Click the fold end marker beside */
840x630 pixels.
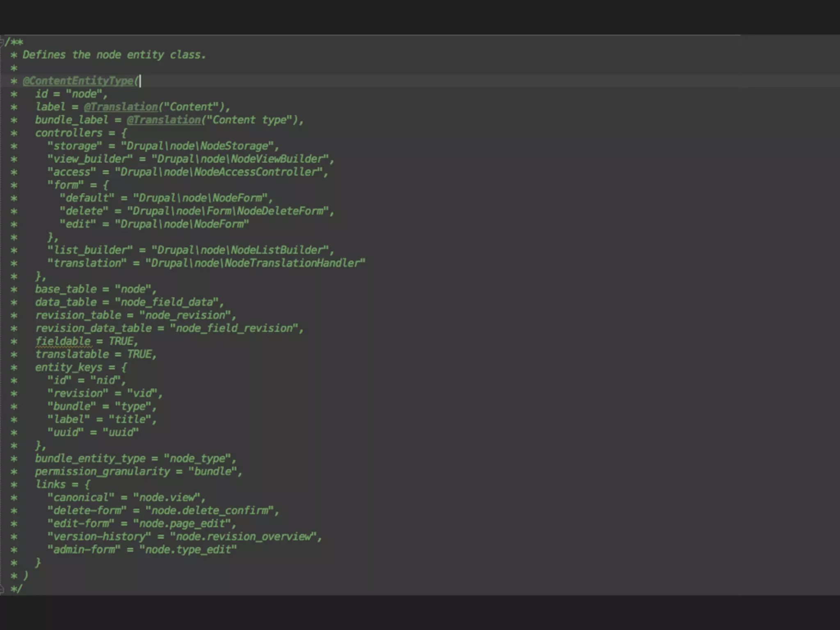click(2, 589)
